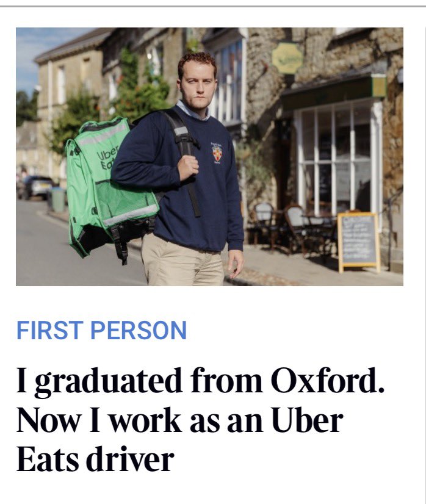Click 'Now I work as an Uber' line
Viewport: 426px width, 504px height.
pyautogui.click(x=179, y=420)
